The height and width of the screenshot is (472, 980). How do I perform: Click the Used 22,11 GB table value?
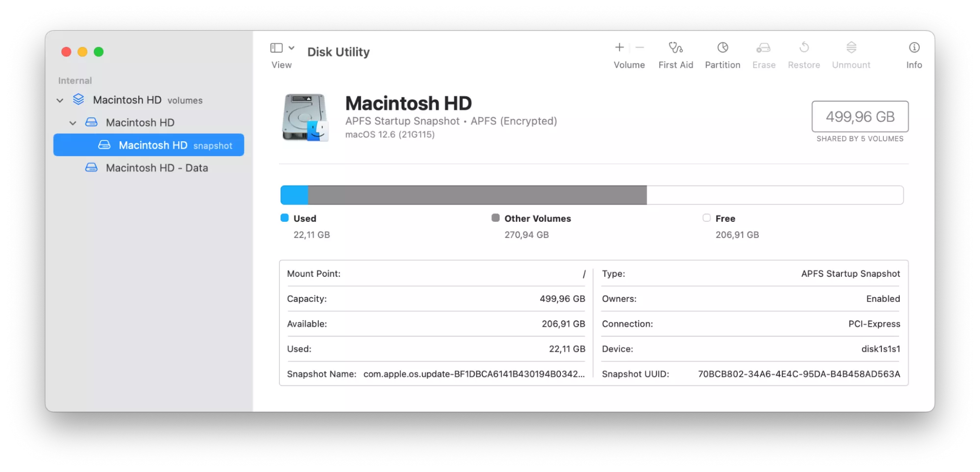coord(567,349)
